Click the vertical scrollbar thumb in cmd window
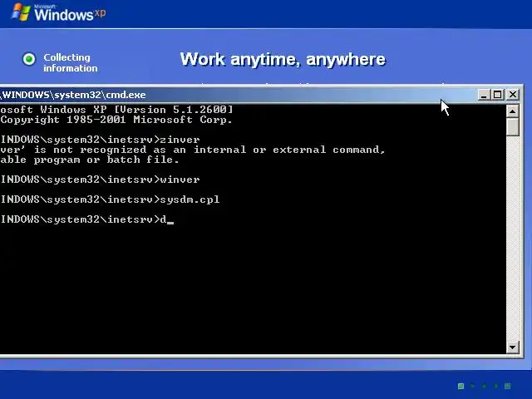532x399 pixels. [512, 127]
